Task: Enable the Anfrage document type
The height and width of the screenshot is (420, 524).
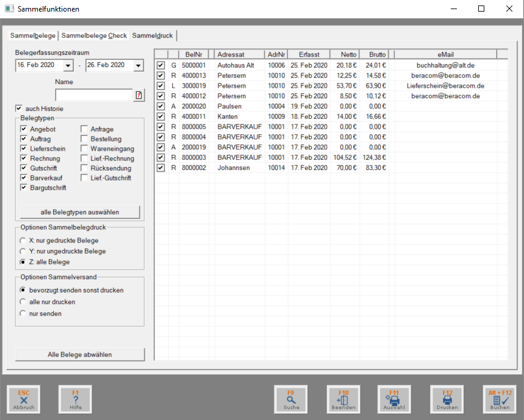Action: (x=84, y=129)
